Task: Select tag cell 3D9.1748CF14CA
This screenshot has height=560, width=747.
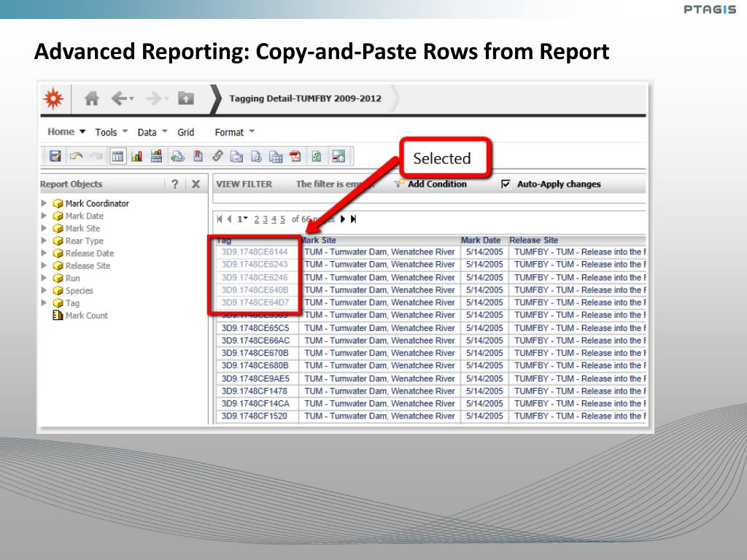Action: click(x=256, y=403)
